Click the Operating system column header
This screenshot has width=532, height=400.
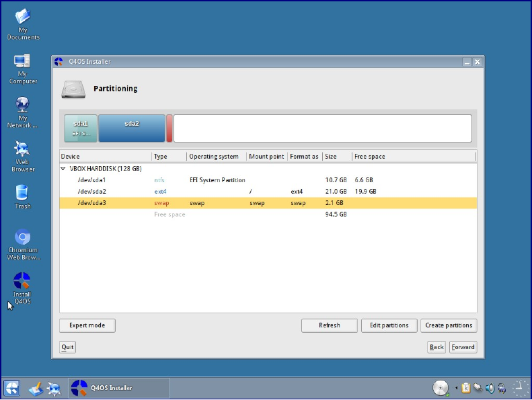click(217, 157)
